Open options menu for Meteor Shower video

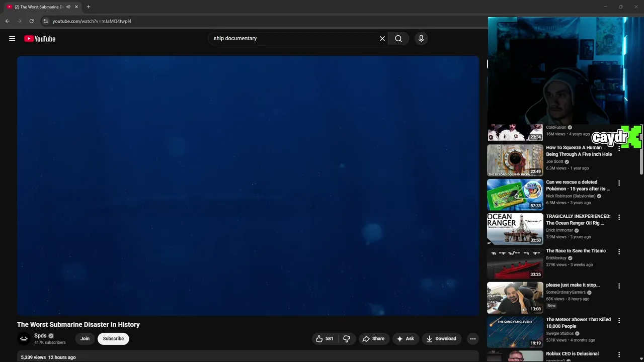pos(619,320)
